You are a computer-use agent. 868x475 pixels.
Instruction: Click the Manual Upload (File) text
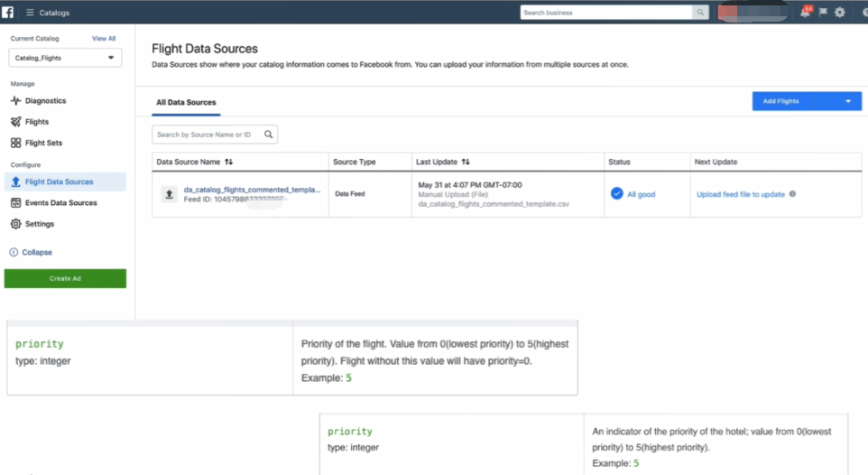[453, 194]
